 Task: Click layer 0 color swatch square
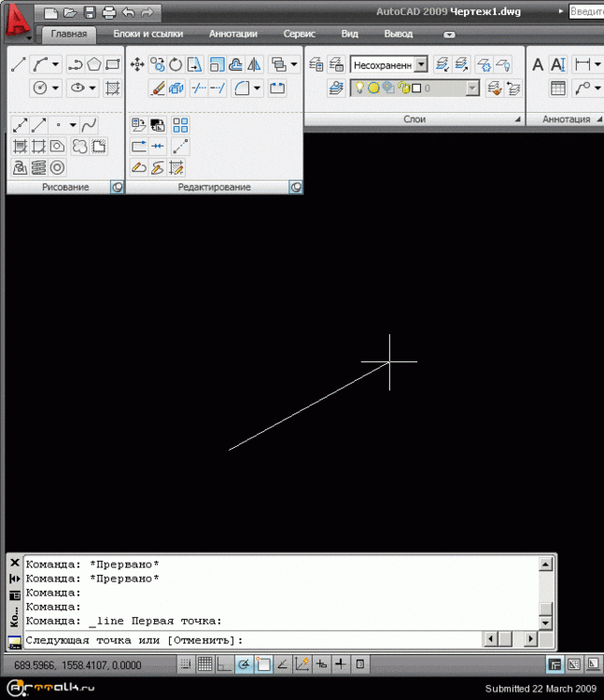tap(416, 88)
